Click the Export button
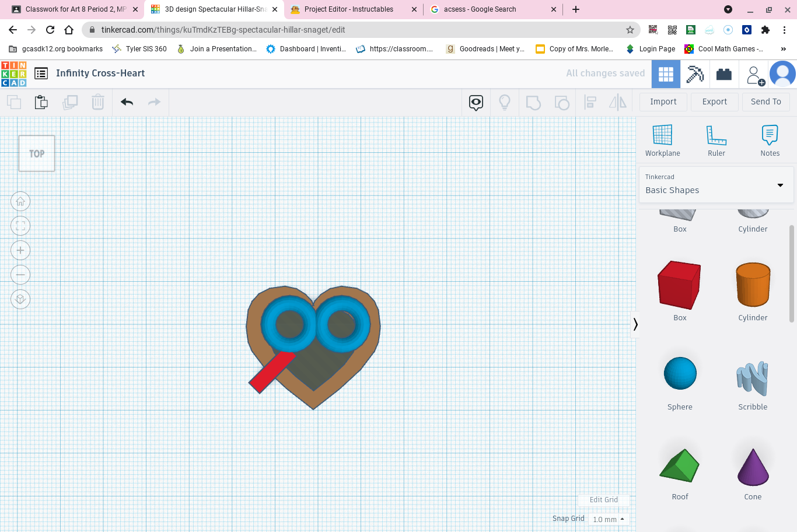 tap(715, 101)
